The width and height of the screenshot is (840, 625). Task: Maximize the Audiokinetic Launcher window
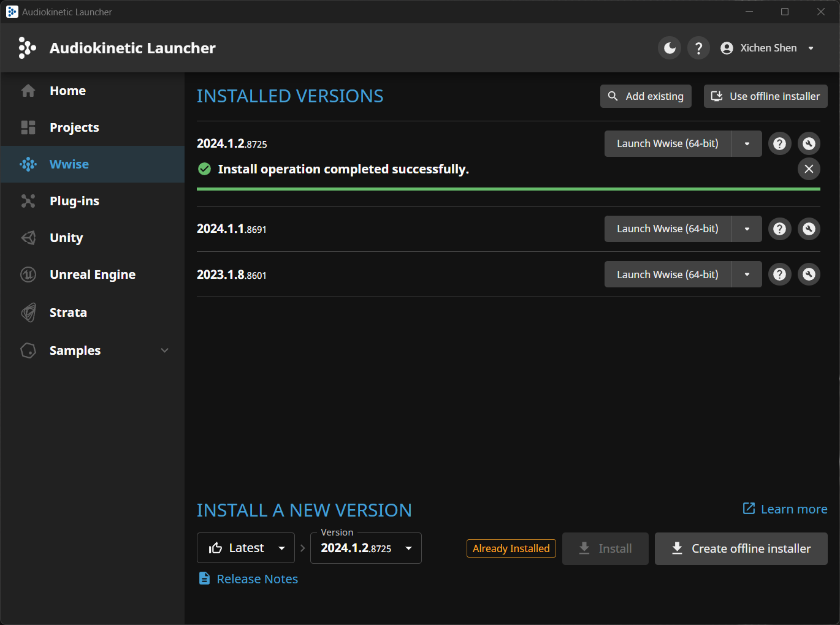point(785,12)
